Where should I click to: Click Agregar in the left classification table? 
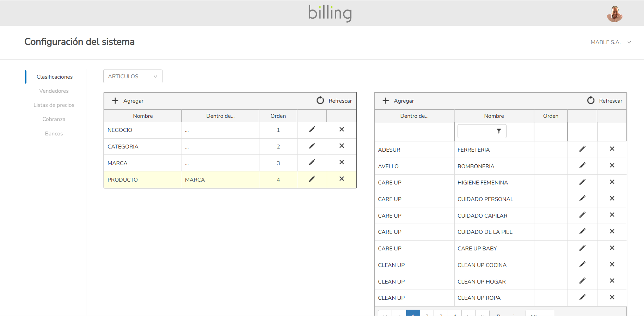pyautogui.click(x=128, y=101)
